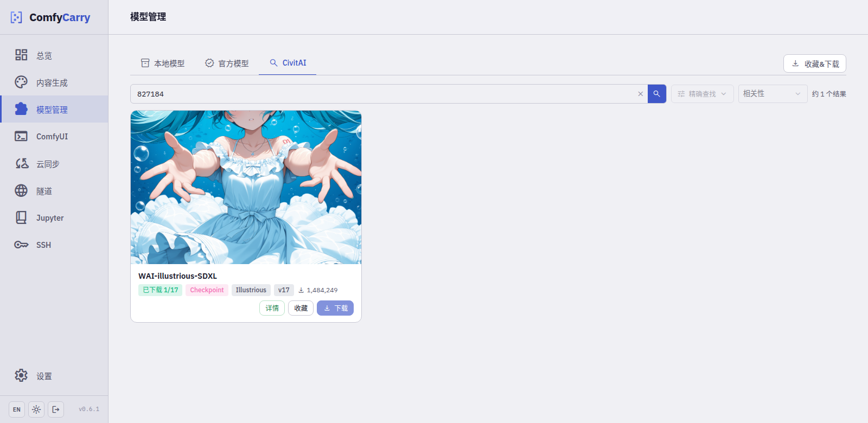Viewport: 868px width, 423px height.
Task: Open the ComfyUI sidebar entry
Action: tap(54, 136)
